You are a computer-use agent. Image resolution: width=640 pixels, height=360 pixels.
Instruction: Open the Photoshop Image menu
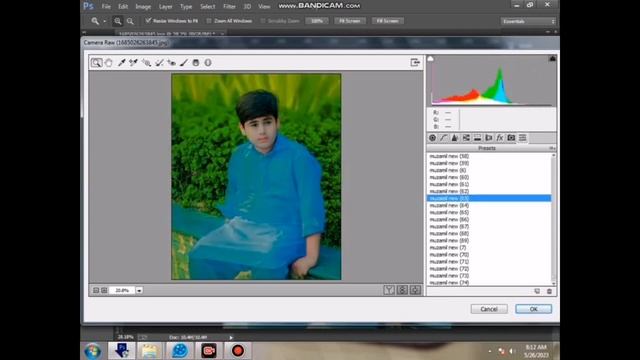143,7
